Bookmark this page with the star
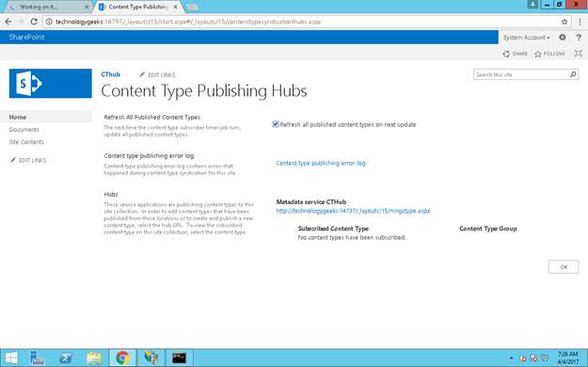This screenshot has width=588, height=367. (564, 22)
